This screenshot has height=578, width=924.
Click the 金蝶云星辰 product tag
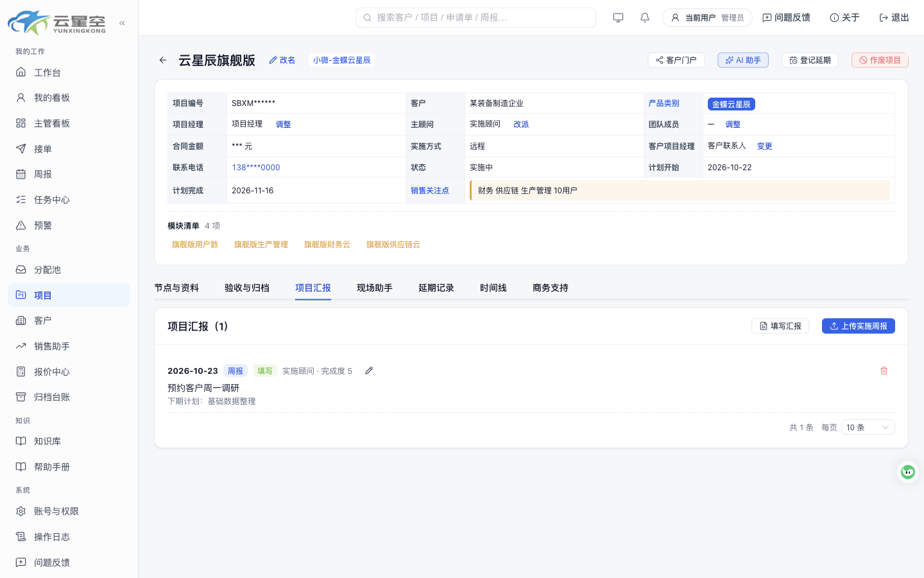pyautogui.click(x=731, y=104)
